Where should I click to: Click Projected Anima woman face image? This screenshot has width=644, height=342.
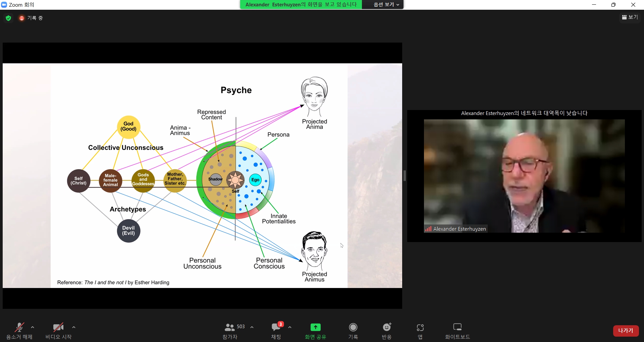pos(314,97)
